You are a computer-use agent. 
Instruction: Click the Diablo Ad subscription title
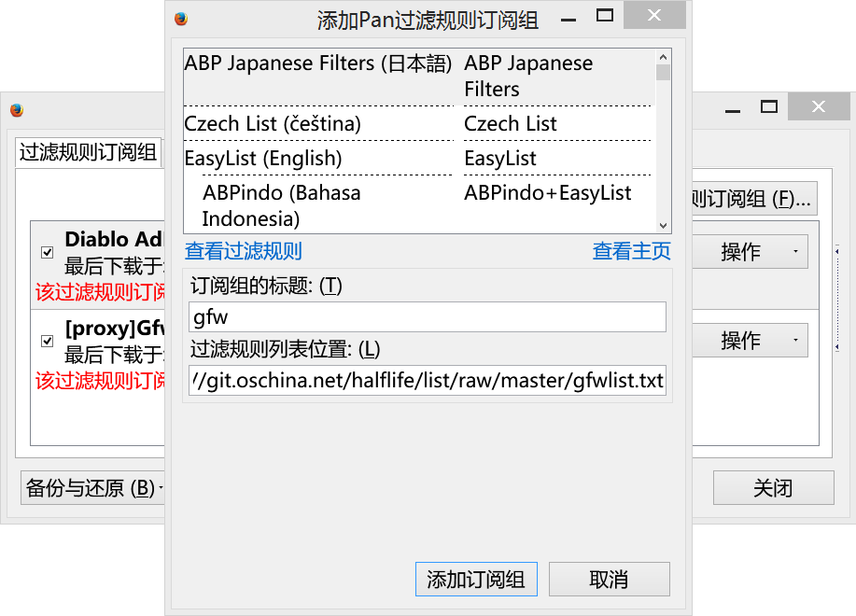(114, 240)
